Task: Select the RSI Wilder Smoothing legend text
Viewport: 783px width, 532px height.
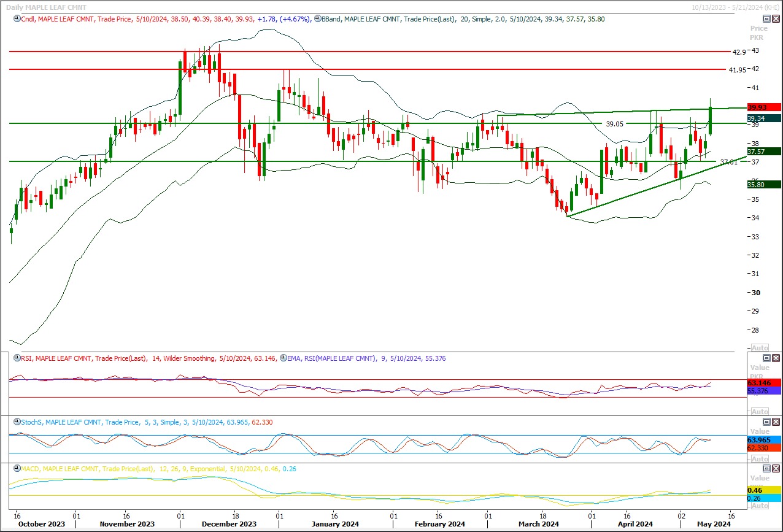Action: point(148,358)
